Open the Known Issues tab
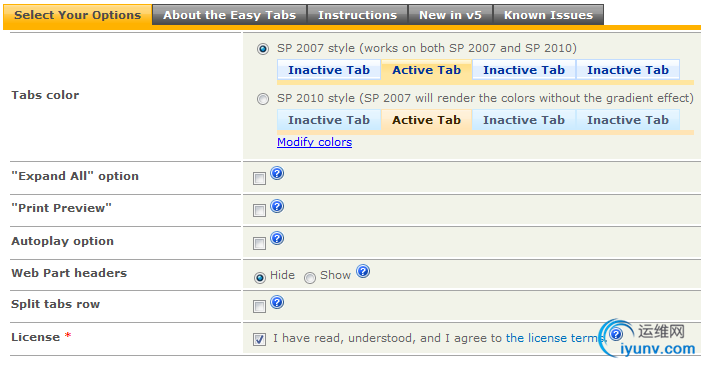 (548, 15)
